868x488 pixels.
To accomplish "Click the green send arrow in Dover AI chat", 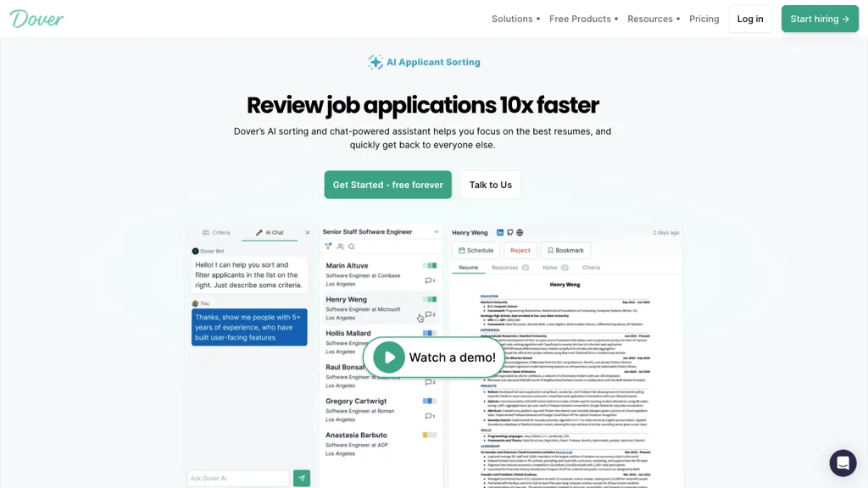I will [x=302, y=479].
